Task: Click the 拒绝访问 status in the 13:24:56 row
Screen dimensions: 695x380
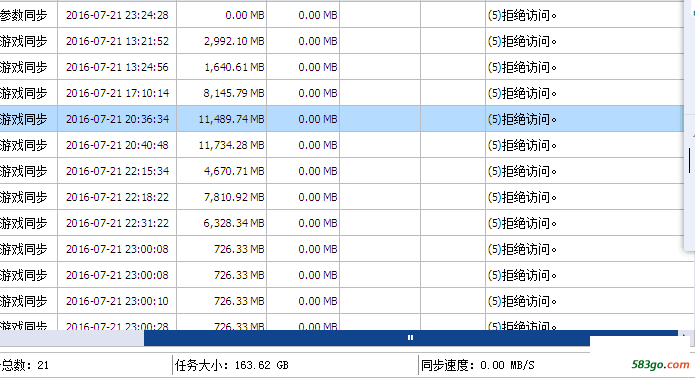Action: point(522,67)
